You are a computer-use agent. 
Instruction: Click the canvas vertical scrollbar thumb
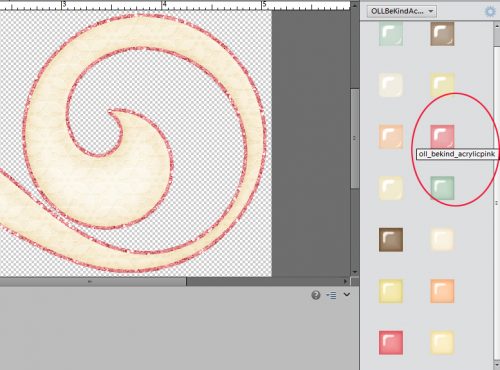355,138
